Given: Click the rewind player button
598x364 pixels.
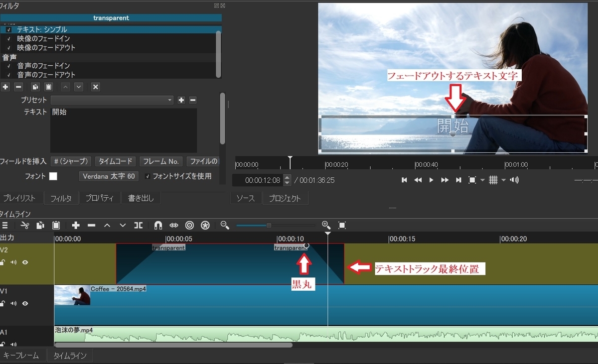Looking at the screenshot, I should click(x=418, y=180).
